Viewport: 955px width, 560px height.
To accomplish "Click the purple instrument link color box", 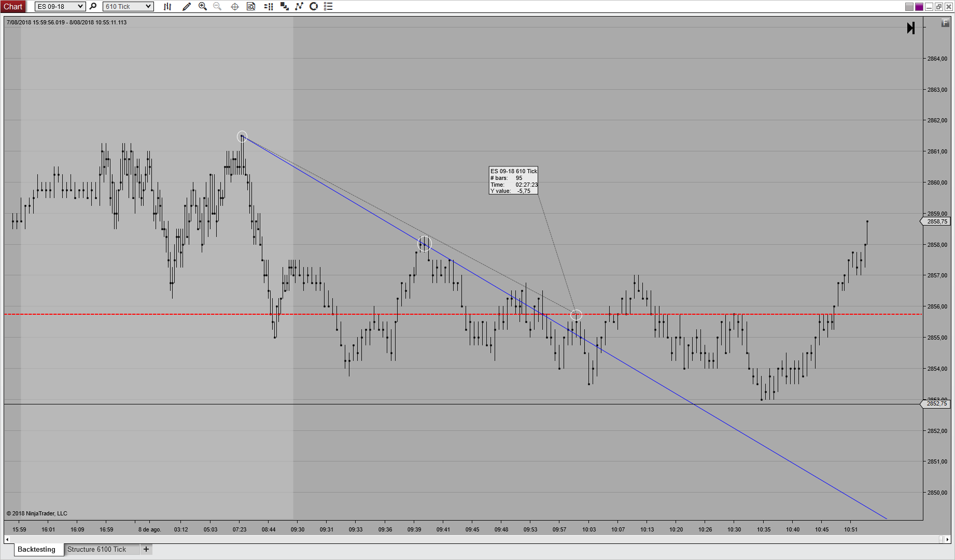I will [919, 7].
